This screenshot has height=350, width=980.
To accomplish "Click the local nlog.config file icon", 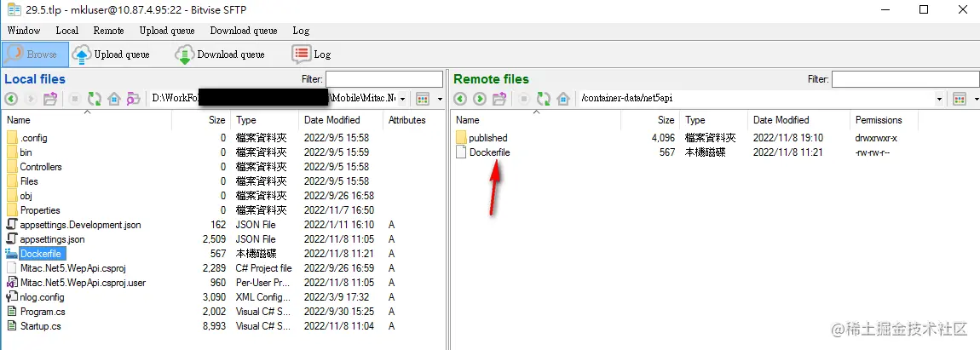I will tap(12, 297).
